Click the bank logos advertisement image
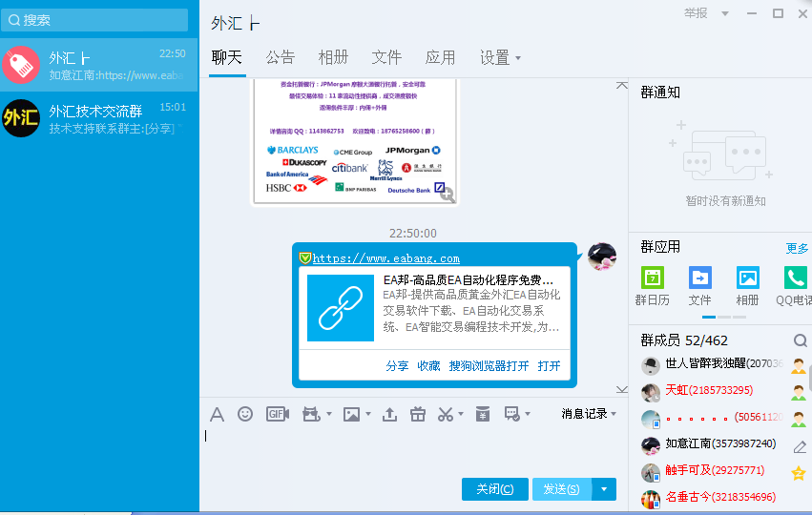This screenshot has width=812, height=515. (355, 141)
